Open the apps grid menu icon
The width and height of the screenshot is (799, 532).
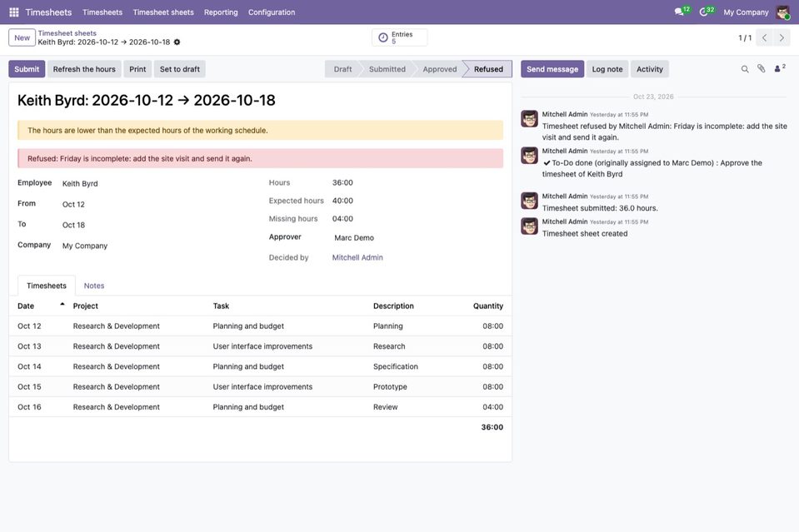point(14,12)
